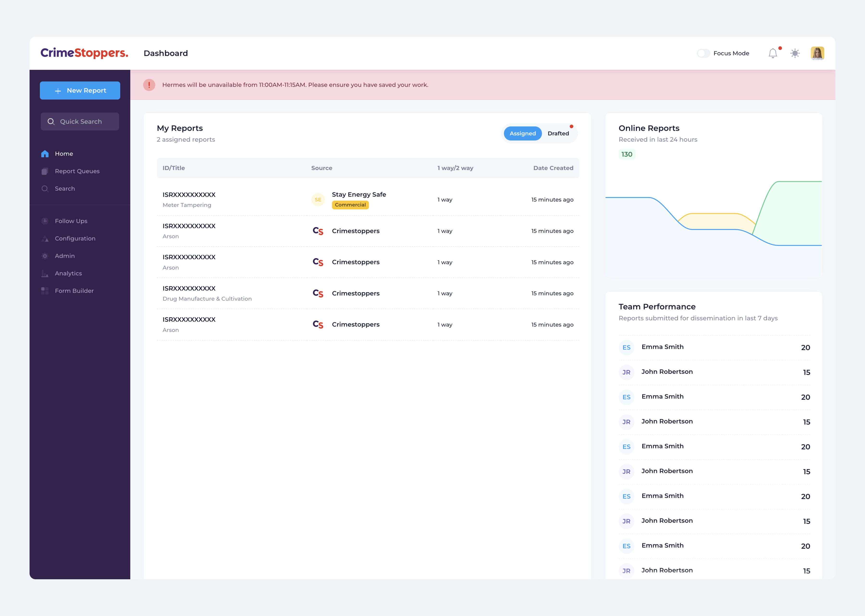Go to the Dashboard menu item
Image resolution: width=865 pixels, height=616 pixels.
(166, 53)
